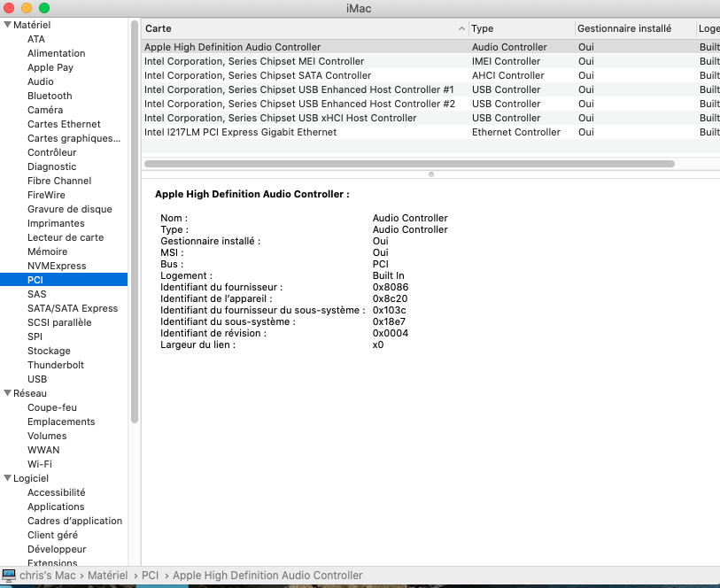Open Wi-Fi network details

(x=40, y=465)
